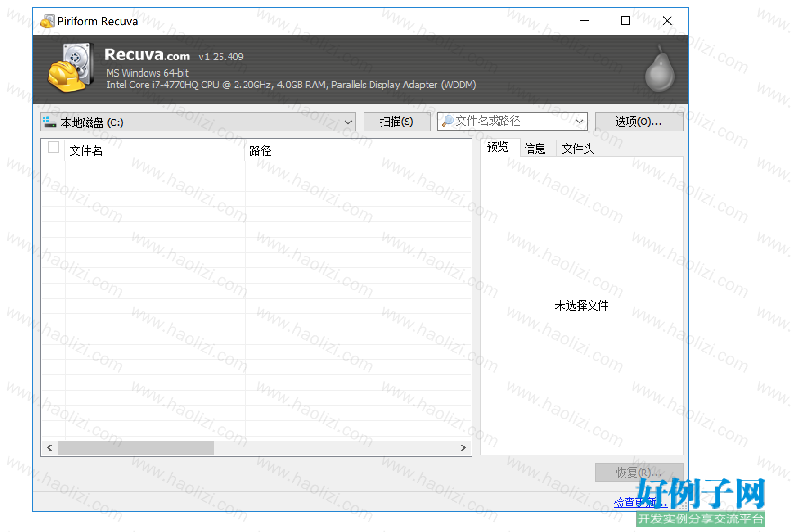The width and height of the screenshot is (792, 532).
Task: Sort by the 路径 column header
Action: click(358, 150)
